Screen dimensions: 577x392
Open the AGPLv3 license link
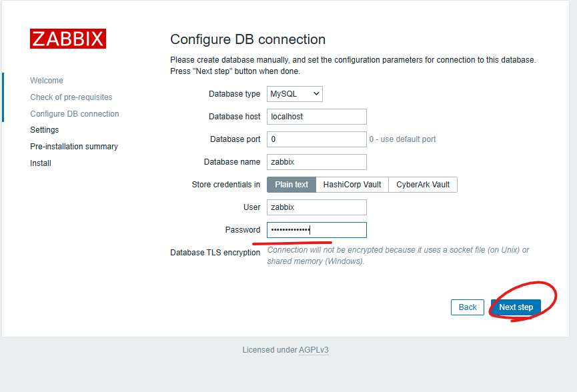pos(314,350)
